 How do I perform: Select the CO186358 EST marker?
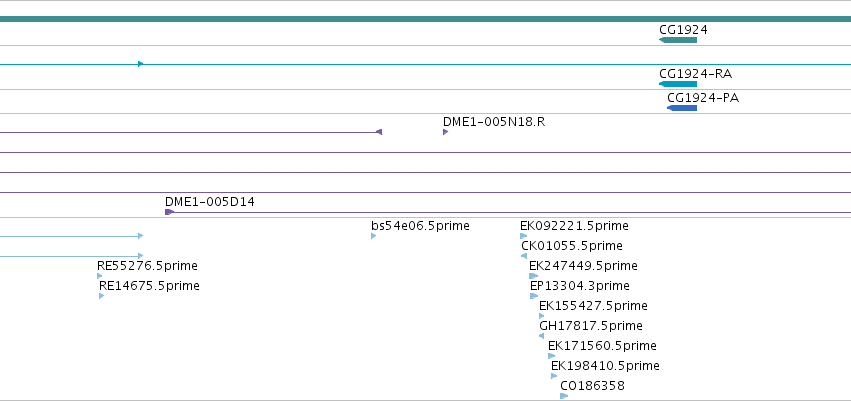pos(564,396)
